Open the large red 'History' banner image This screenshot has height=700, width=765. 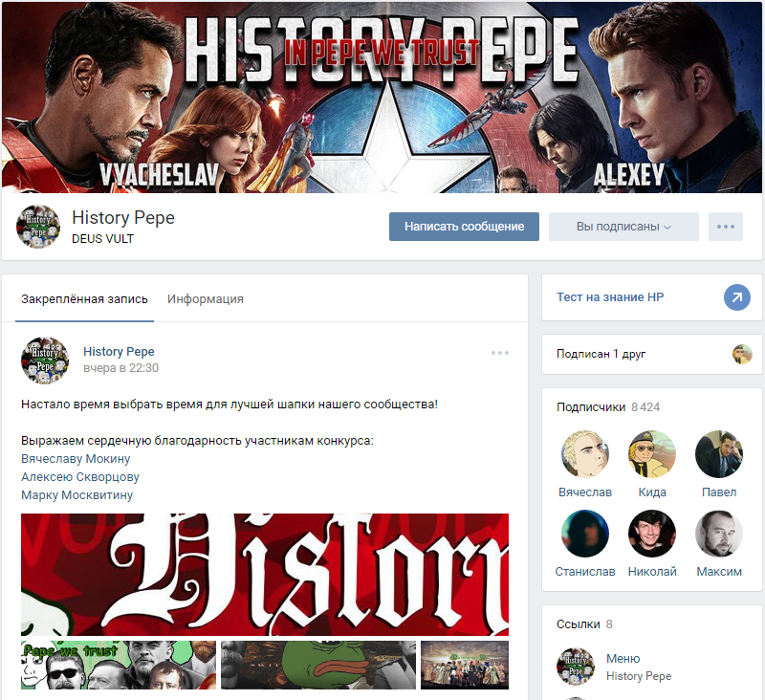coord(265,575)
